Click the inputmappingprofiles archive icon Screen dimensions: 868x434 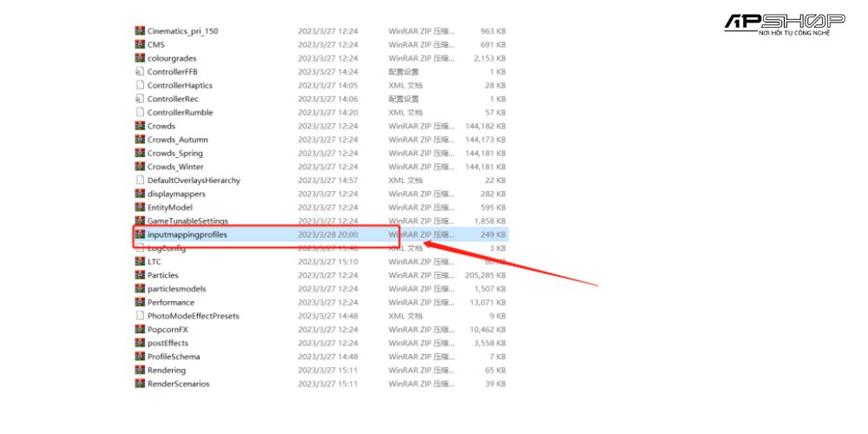(140, 234)
